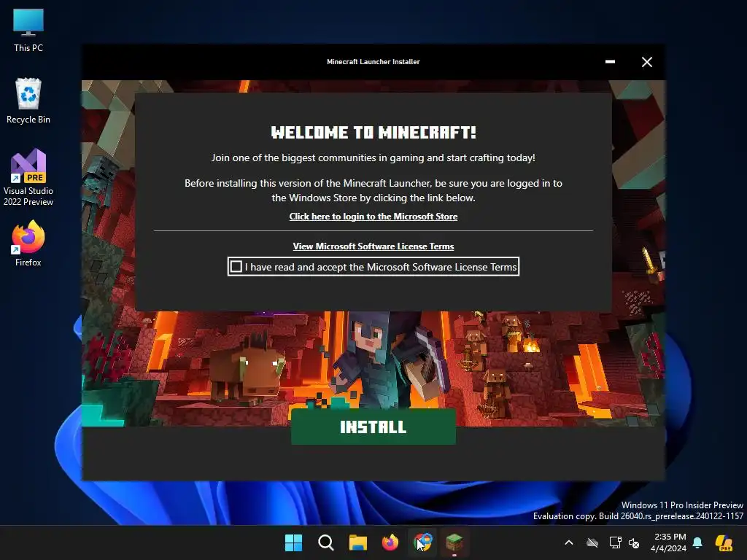Open the clock and date flyout
Viewport: 747px width, 560px height.
pyautogui.click(x=668, y=542)
